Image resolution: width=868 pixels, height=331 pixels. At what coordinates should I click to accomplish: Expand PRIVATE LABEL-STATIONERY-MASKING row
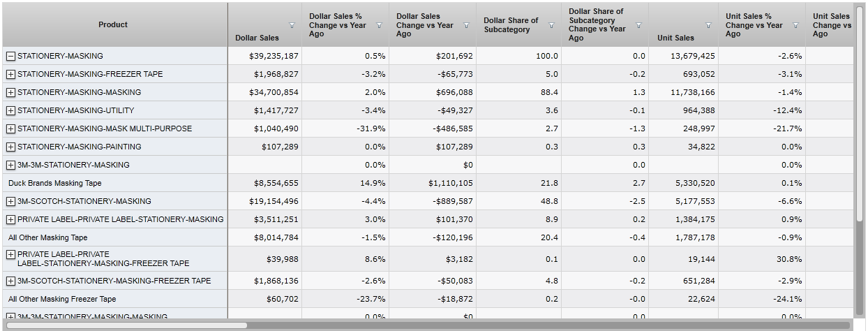[x=10, y=219]
